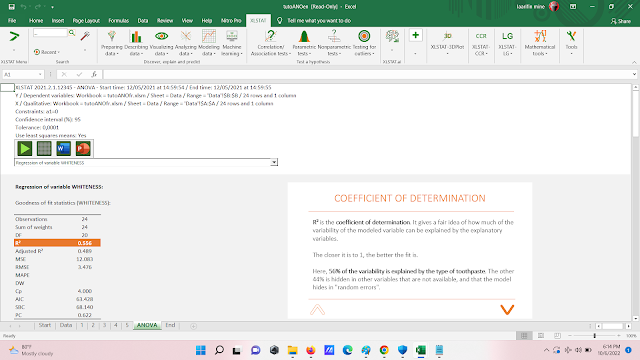The width and height of the screenshot is (640, 360).
Task: Open the Recent dropdown
Action: coord(47,52)
